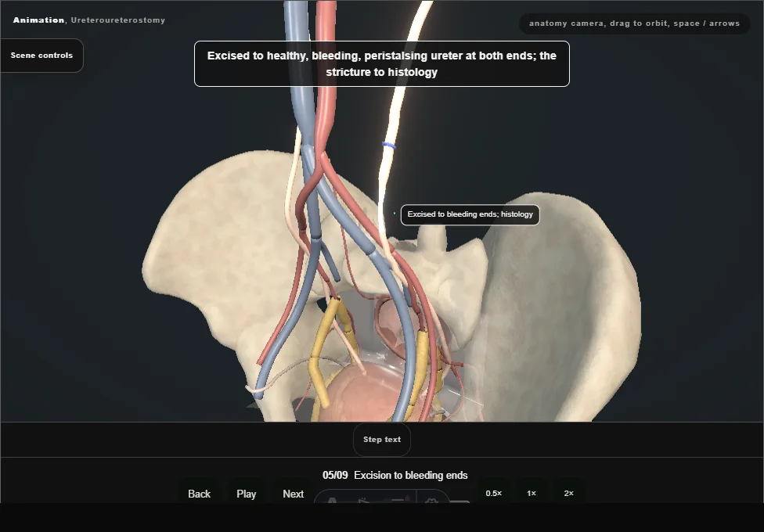Click the 'Excision to bleeding ends' step title
764x532 pixels.
[411, 476]
